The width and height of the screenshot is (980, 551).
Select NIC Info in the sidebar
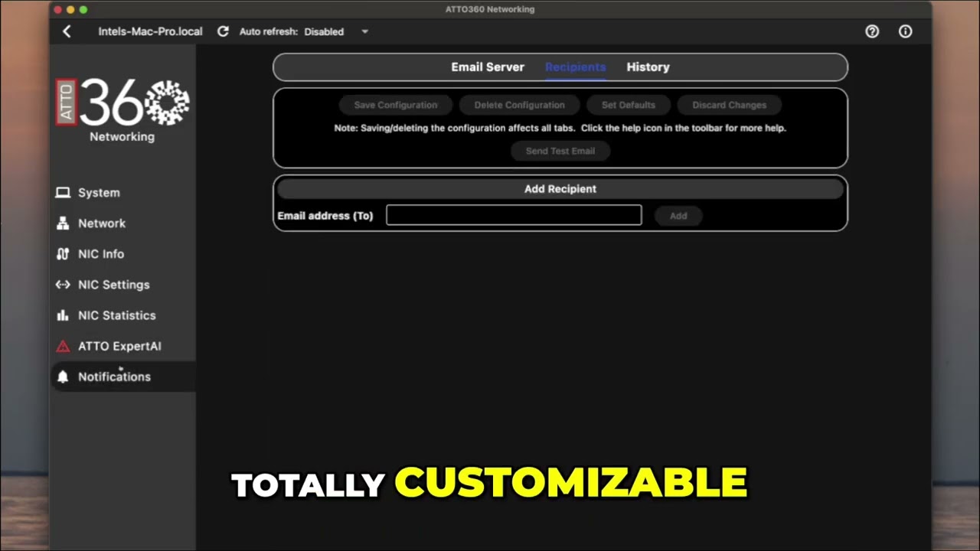pyautogui.click(x=123, y=254)
